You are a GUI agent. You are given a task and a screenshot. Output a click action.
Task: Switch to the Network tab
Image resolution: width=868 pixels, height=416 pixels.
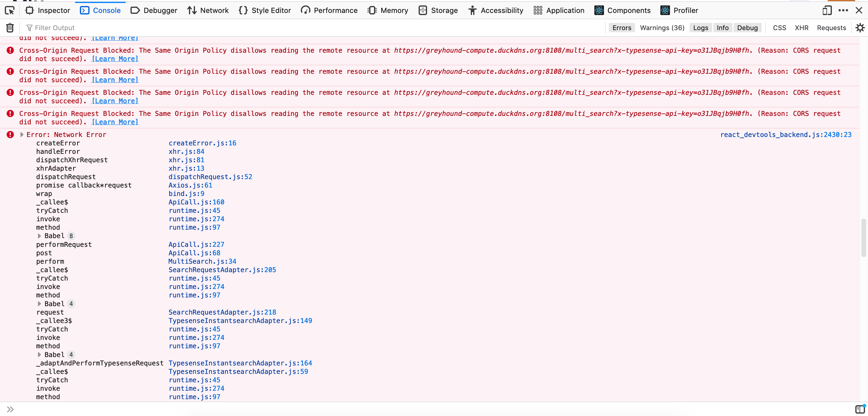click(208, 11)
